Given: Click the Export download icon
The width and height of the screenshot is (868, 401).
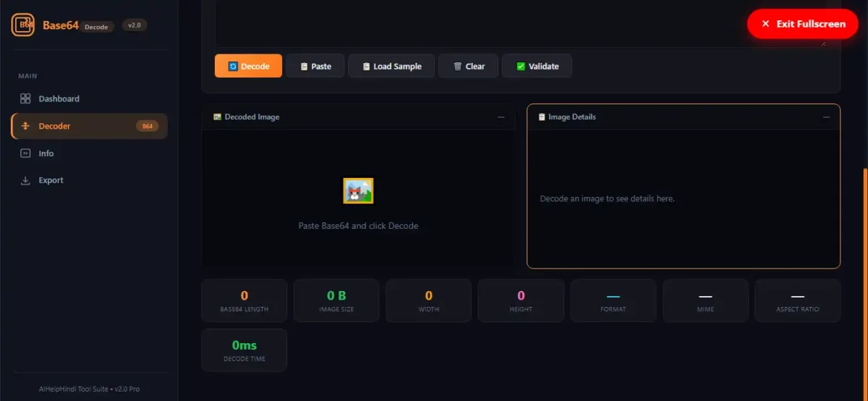Looking at the screenshot, I should point(25,180).
